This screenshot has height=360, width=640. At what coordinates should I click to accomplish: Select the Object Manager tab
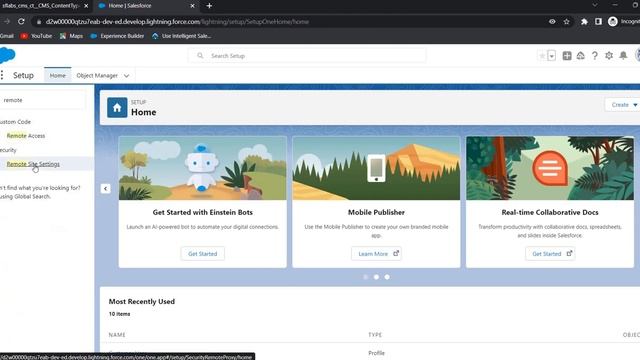(x=97, y=76)
